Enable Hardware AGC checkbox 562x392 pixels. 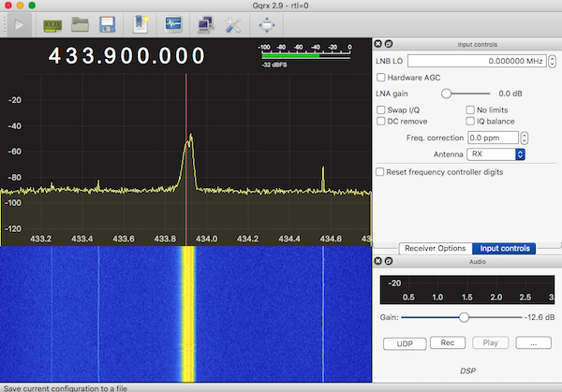tap(380, 78)
